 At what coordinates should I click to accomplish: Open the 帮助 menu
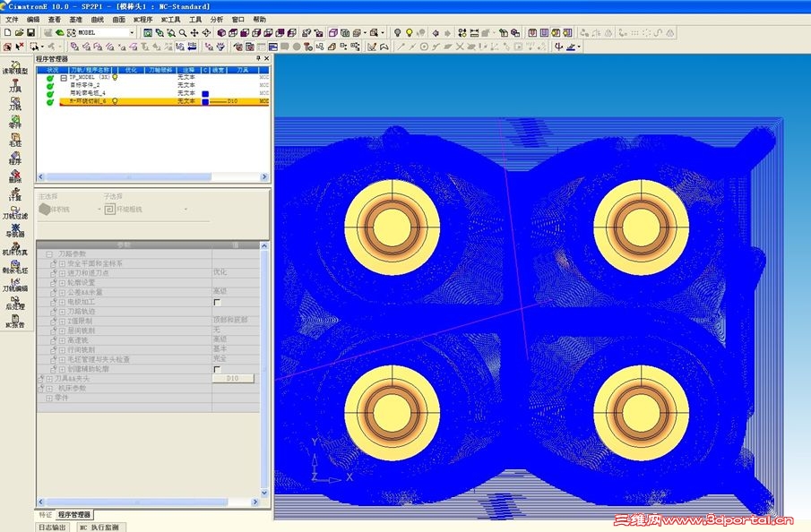click(260, 19)
